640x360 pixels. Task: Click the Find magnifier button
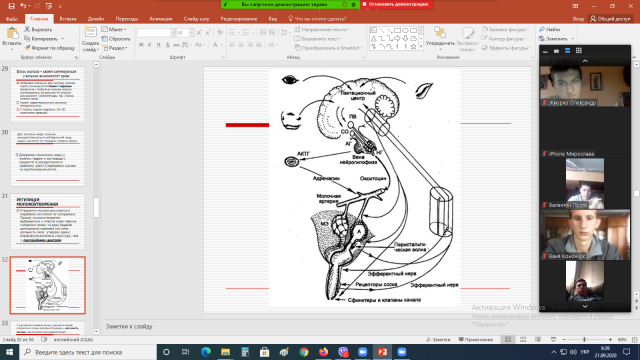(x=550, y=29)
